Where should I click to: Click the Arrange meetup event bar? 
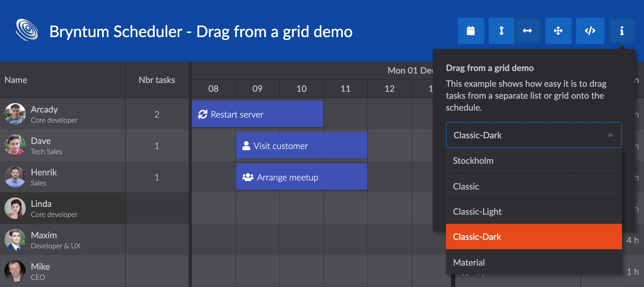(x=301, y=177)
